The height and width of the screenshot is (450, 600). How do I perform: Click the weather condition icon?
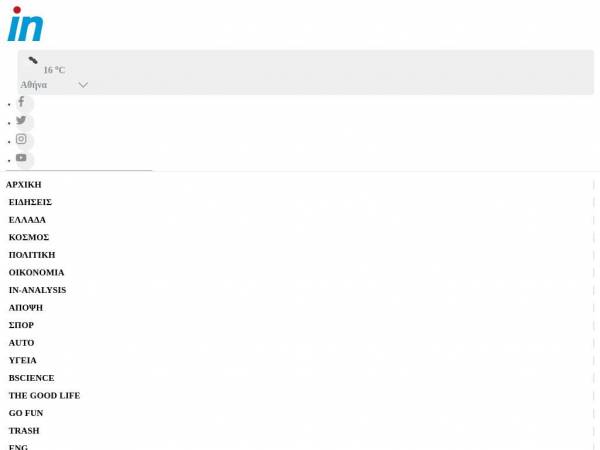pos(33,60)
